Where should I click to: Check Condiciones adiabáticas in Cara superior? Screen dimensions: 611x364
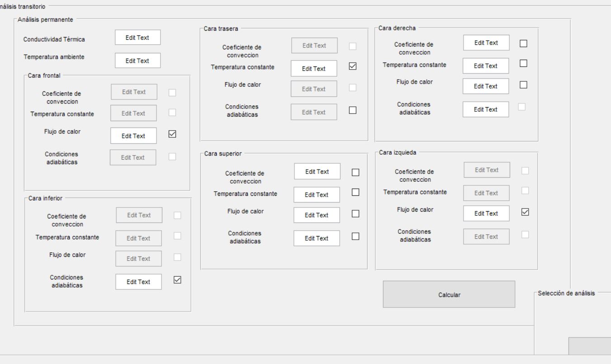(355, 236)
